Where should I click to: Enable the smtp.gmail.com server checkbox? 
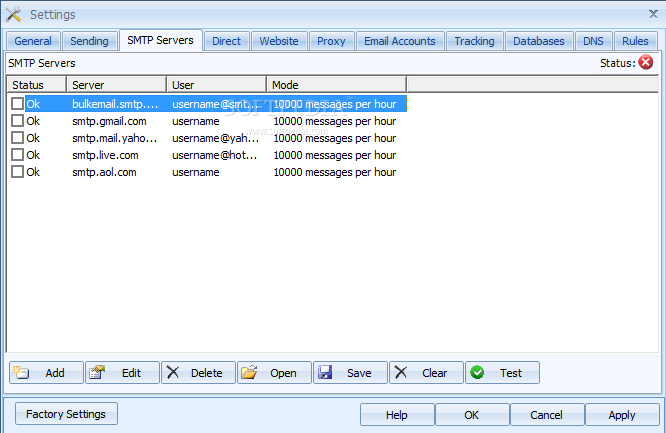17,121
